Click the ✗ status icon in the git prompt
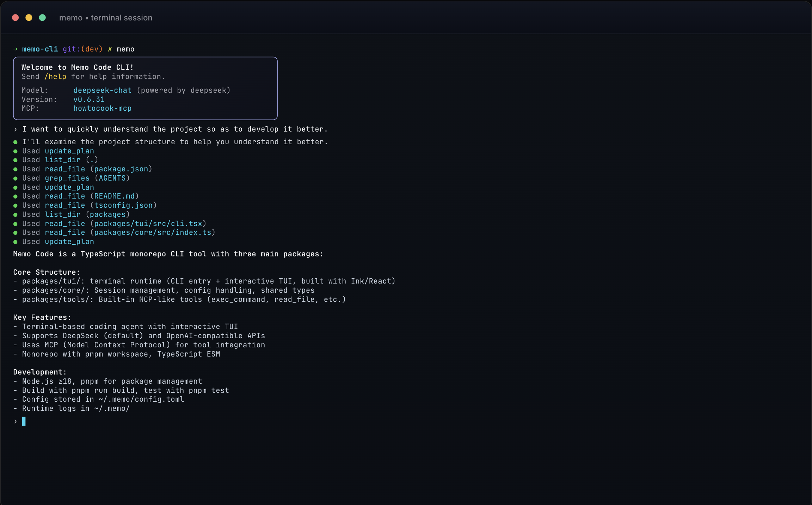This screenshot has height=505, width=812. [x=110, y=49]
